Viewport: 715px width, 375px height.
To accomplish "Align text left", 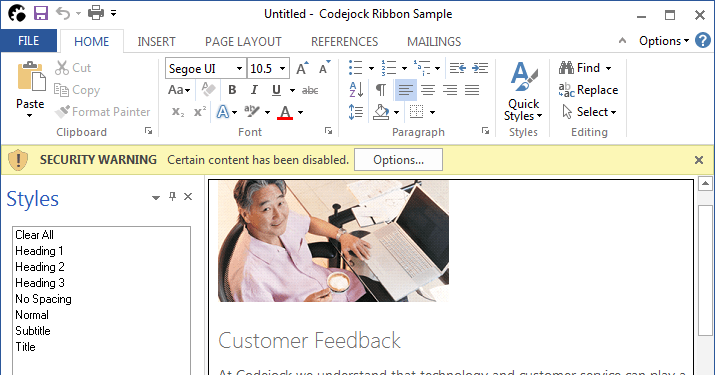I will point(405,90).
